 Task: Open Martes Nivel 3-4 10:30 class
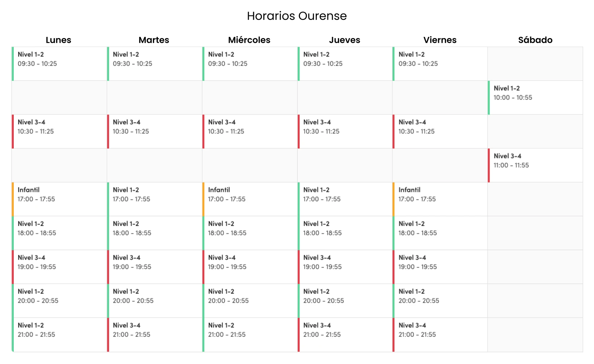point(154,131)
